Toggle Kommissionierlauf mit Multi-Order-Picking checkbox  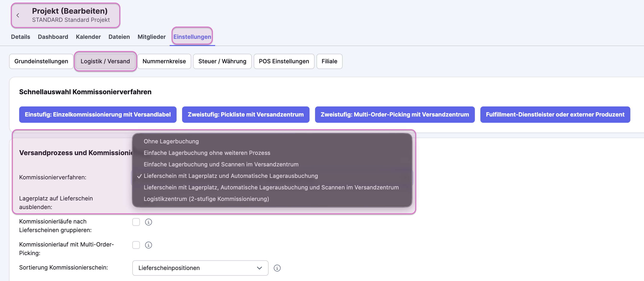136,245
